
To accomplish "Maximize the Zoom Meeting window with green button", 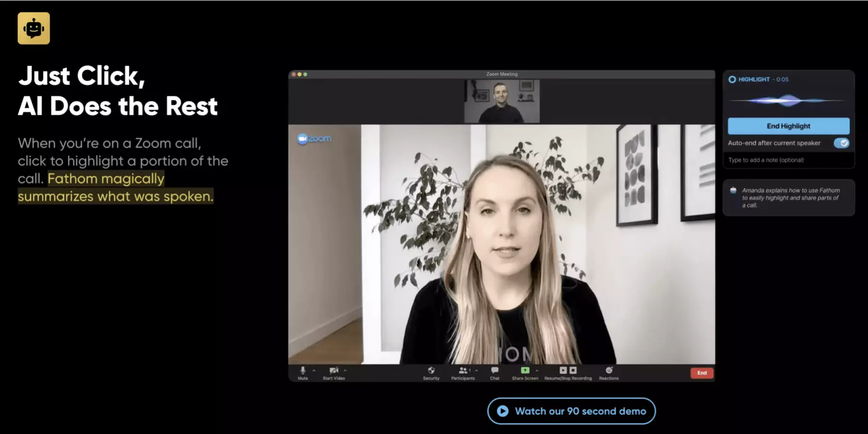I will (x=305, y=74).
